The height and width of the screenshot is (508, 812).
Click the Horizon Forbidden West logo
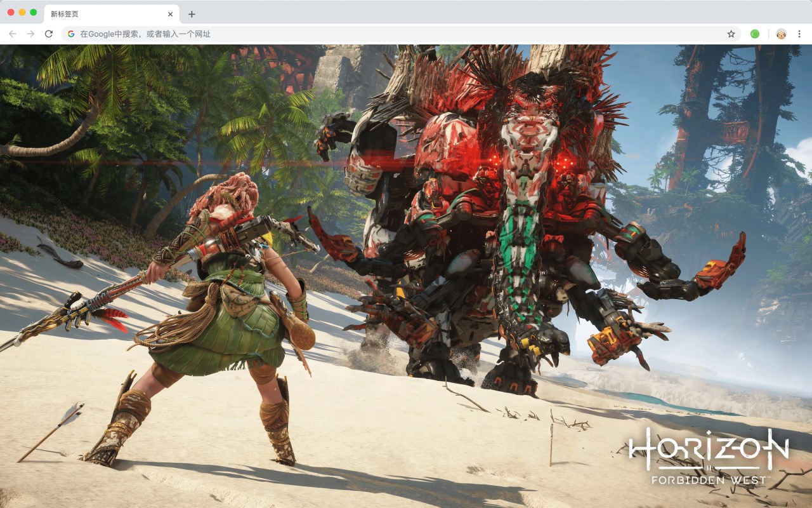click(x=709, y=457)
